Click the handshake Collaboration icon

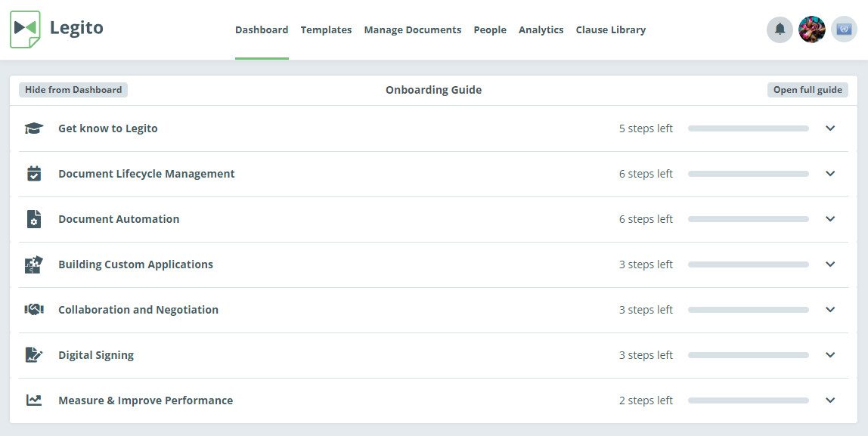[x=34, y=310]
